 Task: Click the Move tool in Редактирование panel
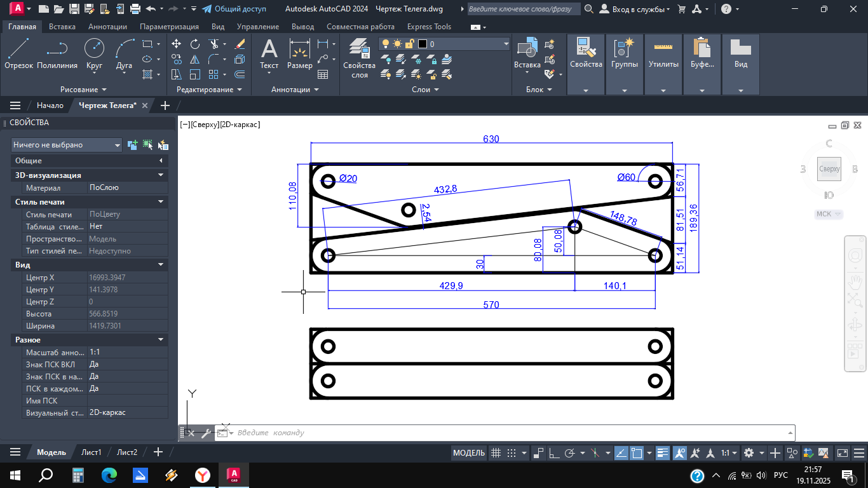pos(177,44)
